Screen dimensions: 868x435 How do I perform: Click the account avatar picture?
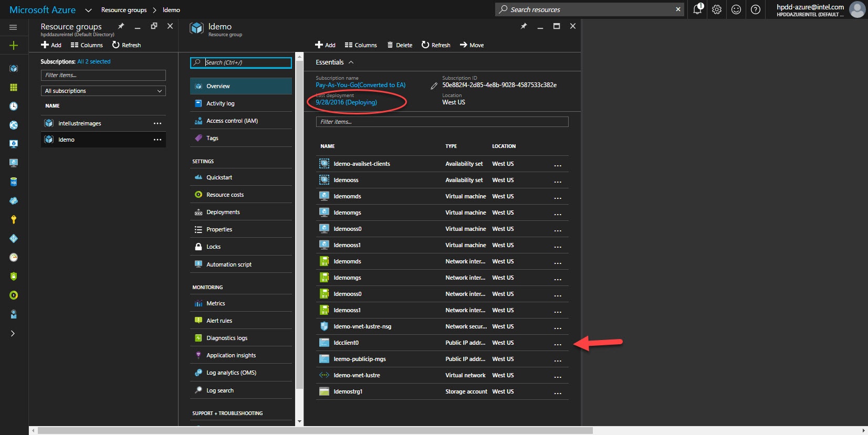(857, 9)
